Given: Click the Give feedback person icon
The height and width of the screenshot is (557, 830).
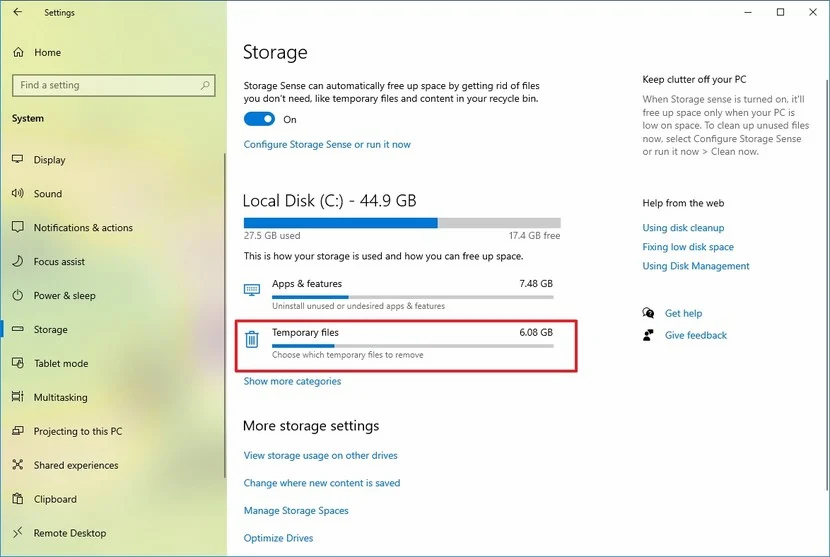Looking at the screenshot, I should coord(648,335).
